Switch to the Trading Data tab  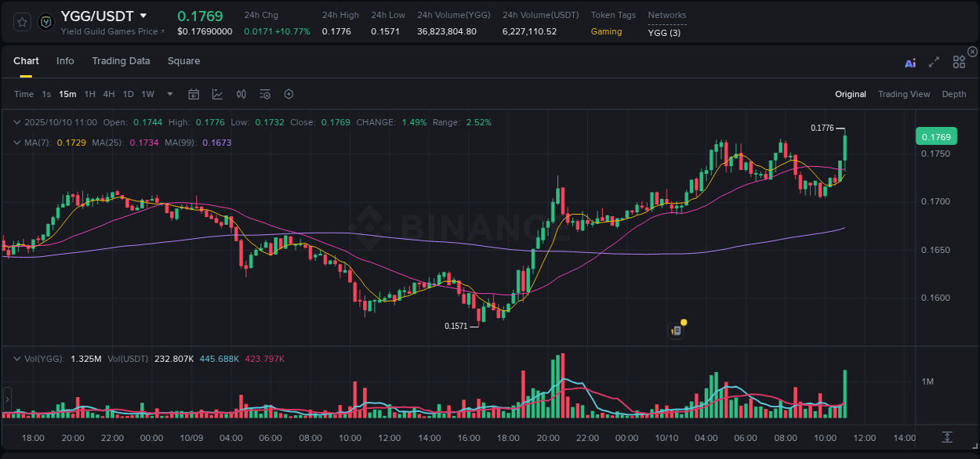[121, 61]
